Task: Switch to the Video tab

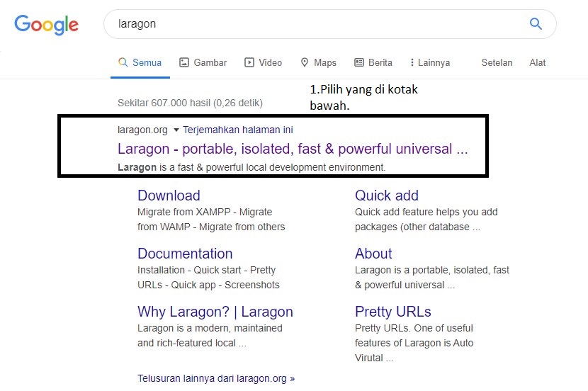Action: (264, 62)
